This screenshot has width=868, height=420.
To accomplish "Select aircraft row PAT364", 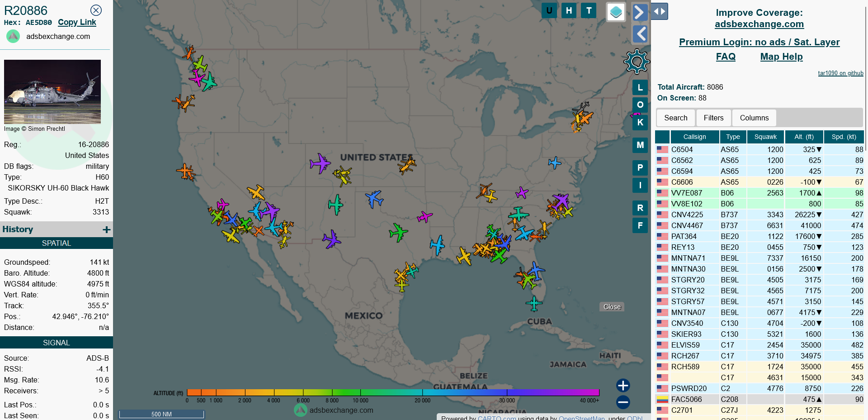I will pos(759,236).
